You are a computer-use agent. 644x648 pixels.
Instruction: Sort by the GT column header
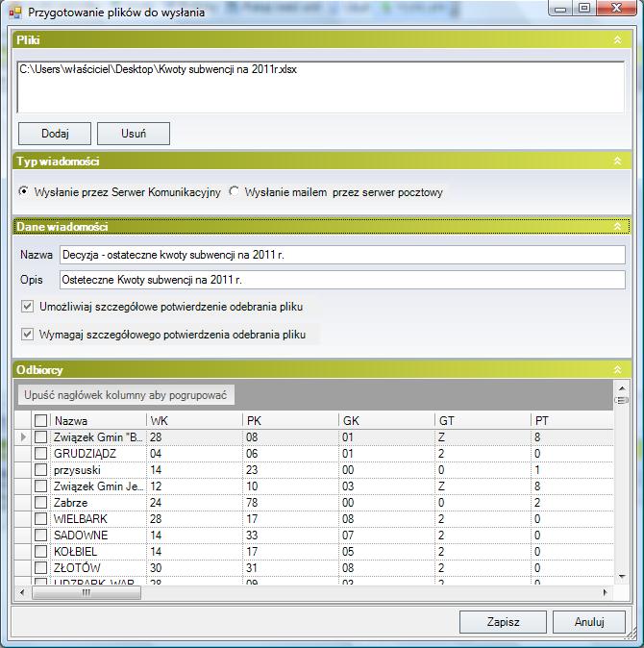[483, 421]
